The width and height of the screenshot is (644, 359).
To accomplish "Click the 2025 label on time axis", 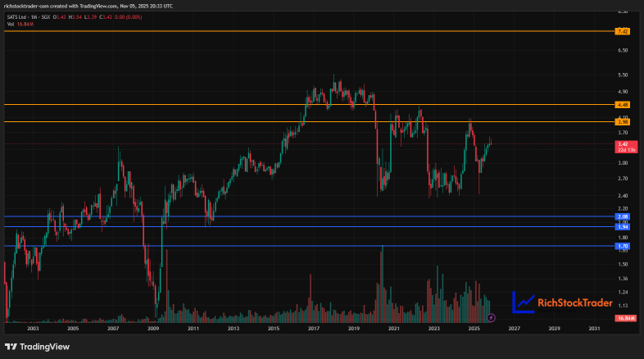I will tap(474, 328).
